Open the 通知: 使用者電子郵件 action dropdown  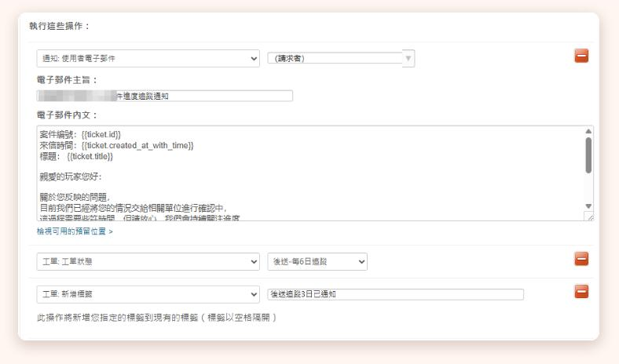(148, 58)
